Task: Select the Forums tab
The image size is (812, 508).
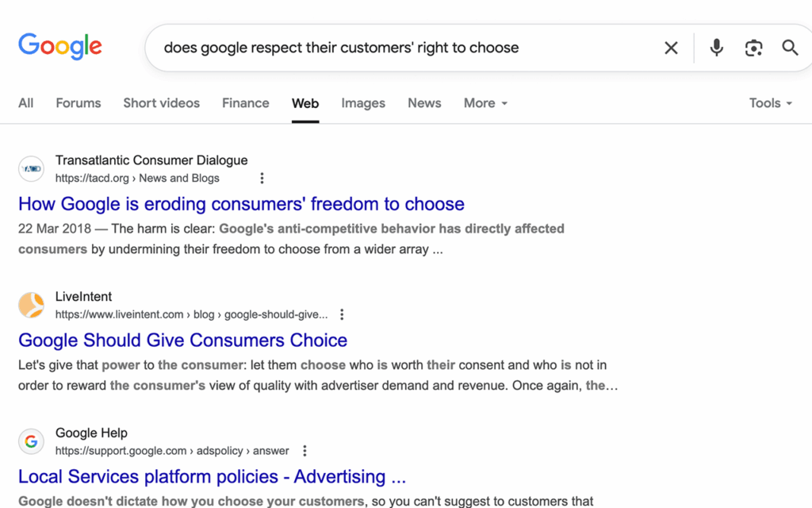Action: coord(79,103)
